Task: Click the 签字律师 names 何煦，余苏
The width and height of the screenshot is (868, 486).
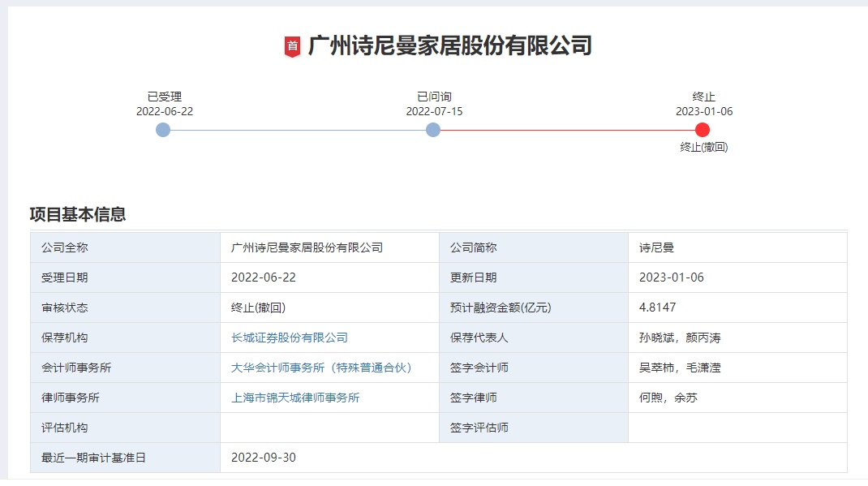Action: pyautogui.click(x=668, y=398)
